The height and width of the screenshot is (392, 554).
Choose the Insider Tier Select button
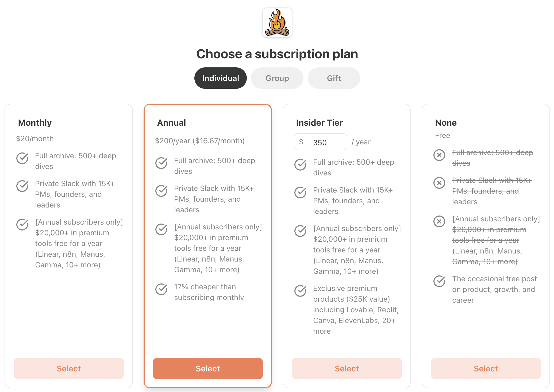(347, 368)
